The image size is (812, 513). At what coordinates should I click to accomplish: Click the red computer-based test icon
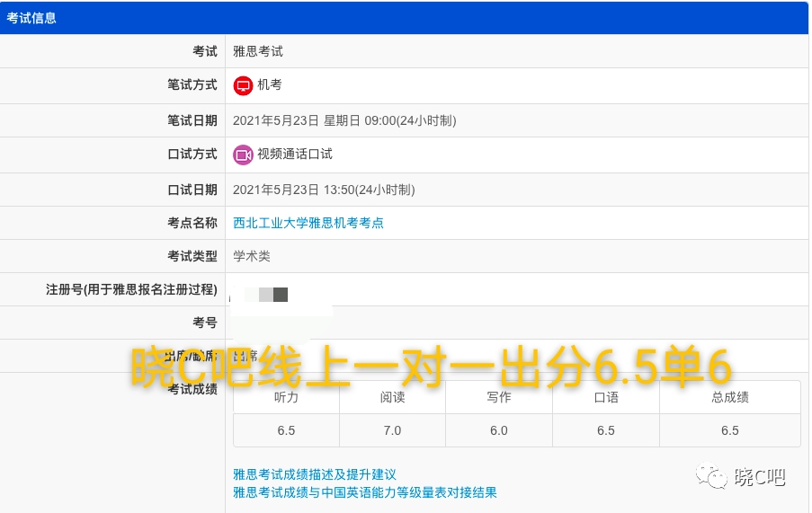pyautogui.click(x=243, y=85)
